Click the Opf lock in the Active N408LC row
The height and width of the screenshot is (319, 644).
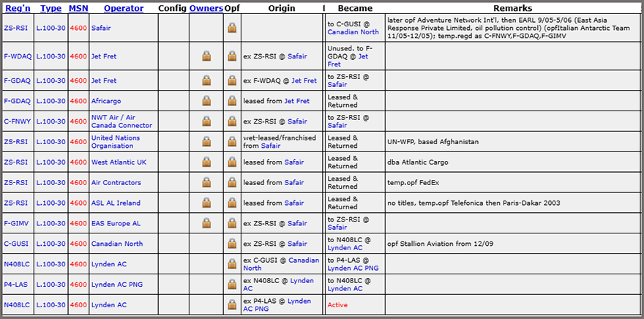pos(232,304)
